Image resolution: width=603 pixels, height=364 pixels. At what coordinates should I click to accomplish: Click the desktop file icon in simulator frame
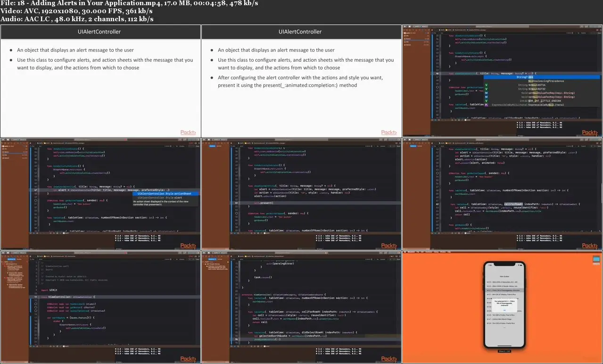(596, 259)
